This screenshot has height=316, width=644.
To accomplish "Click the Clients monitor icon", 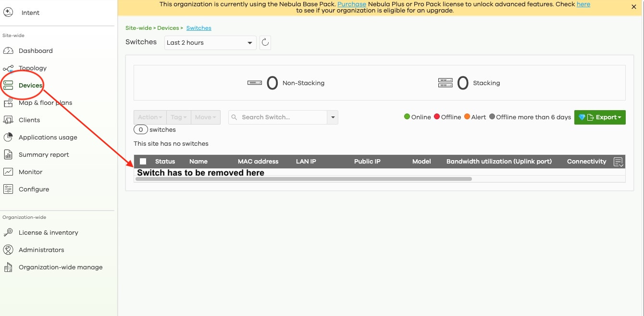I will [8, 120].
